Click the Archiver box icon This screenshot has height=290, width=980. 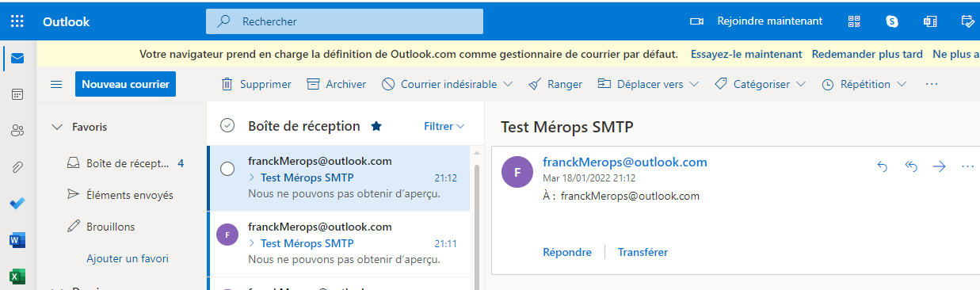pyautogui.click(x=313, y=84)
